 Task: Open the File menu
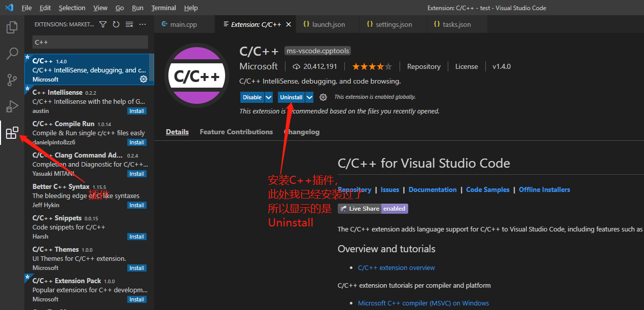(x=27, y=8)
